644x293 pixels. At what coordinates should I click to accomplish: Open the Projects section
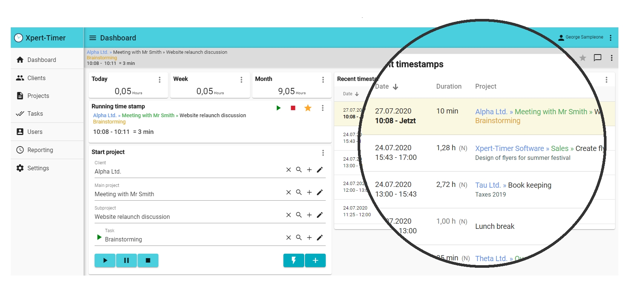pos(47,96)
